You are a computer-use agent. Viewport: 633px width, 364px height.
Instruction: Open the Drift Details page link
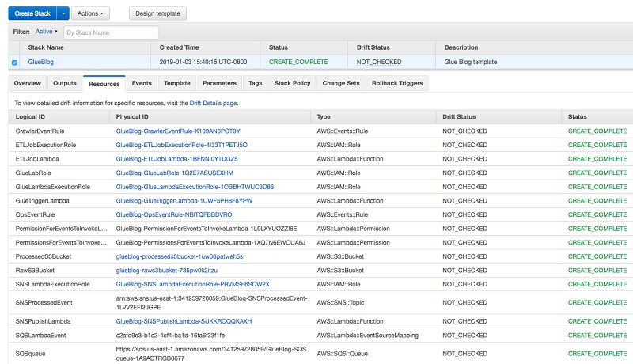coord(213,103)
